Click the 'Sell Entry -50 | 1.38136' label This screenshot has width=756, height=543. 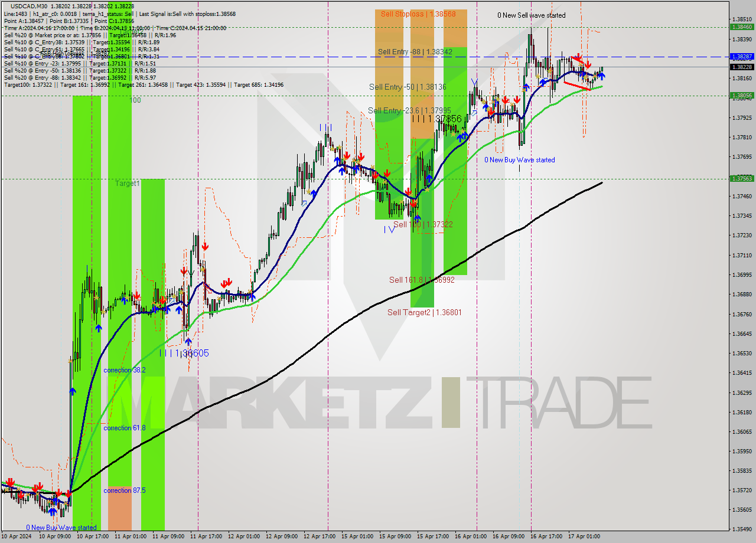click(408, 87)
